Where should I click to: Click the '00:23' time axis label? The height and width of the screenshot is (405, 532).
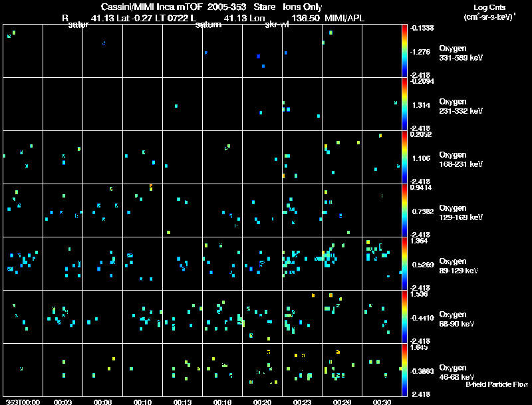[x=303, y=402]
